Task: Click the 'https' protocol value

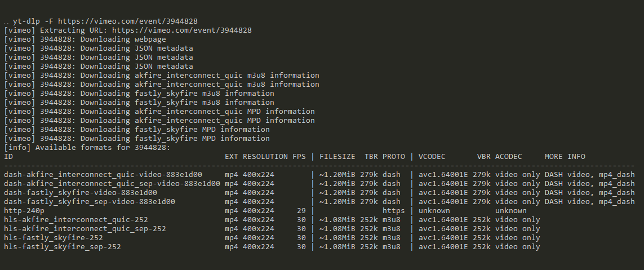Action: [394, 210]
